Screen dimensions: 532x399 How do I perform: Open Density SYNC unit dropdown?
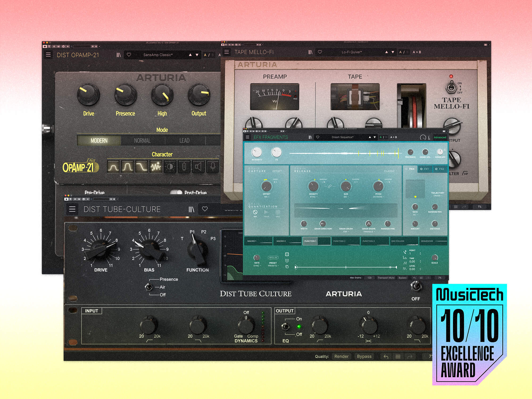pyautogui.click(x=313, y=197)
